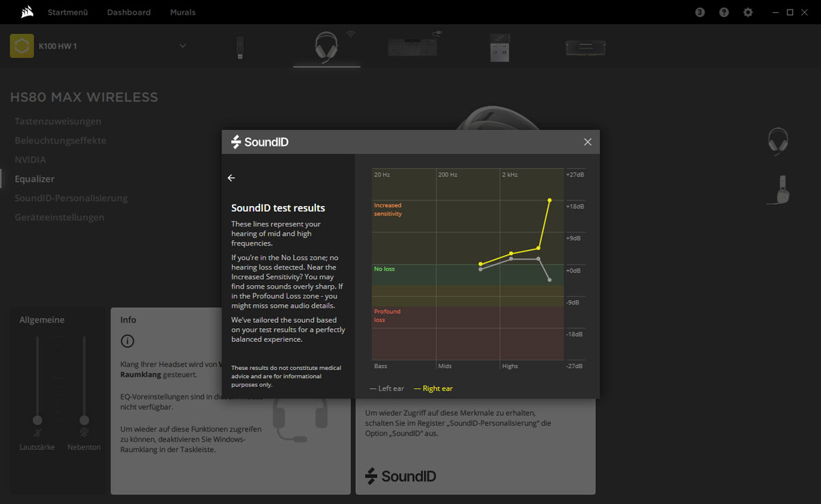Open the Equalizer section
This screenshot has height=504, width=821.
coord(35,178)
